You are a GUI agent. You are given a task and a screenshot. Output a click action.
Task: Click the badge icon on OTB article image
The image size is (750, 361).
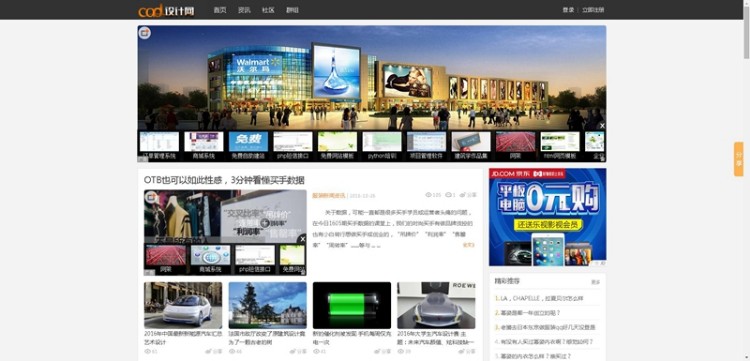pos(152,197)
